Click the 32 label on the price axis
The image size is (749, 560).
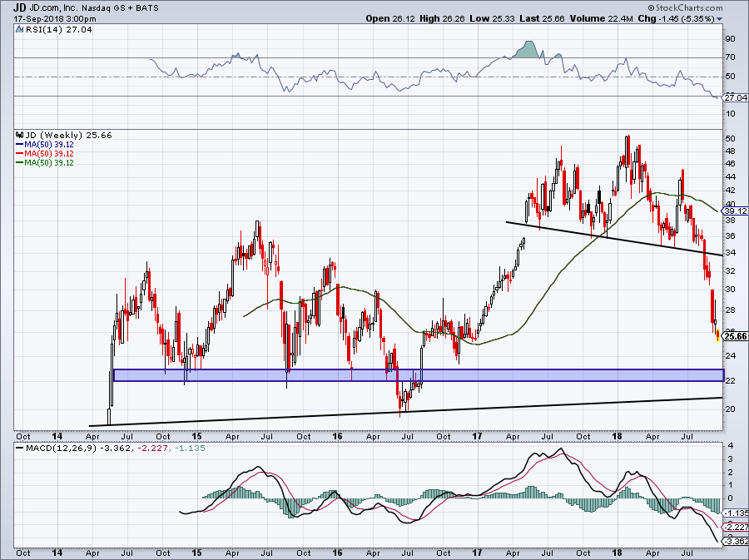click(x=730, y=270)
